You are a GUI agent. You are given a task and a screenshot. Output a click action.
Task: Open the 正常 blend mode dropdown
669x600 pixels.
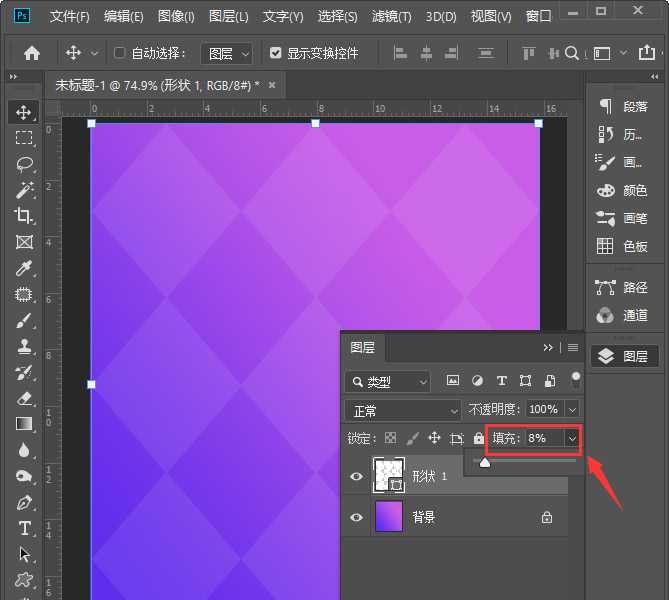(402, 410)
